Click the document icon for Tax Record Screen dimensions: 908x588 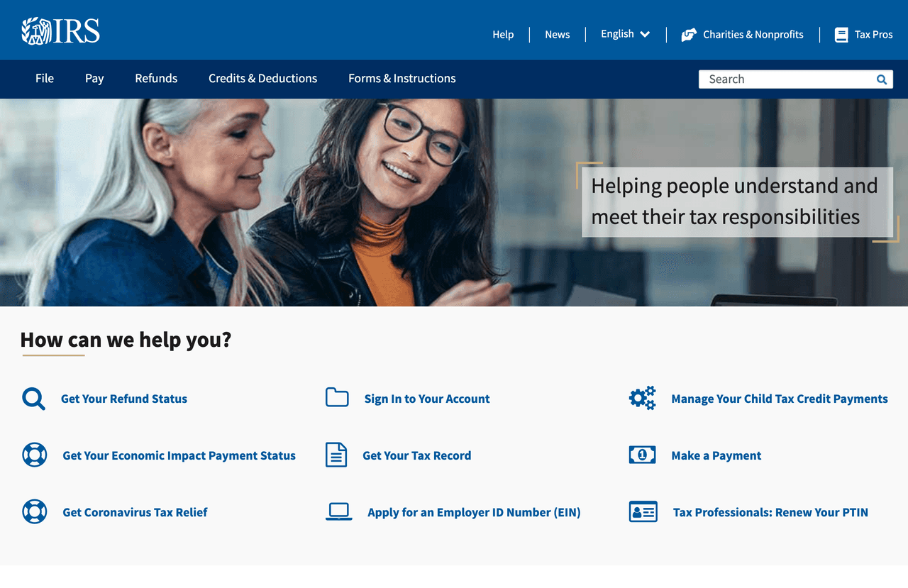(x=336, y=455)
